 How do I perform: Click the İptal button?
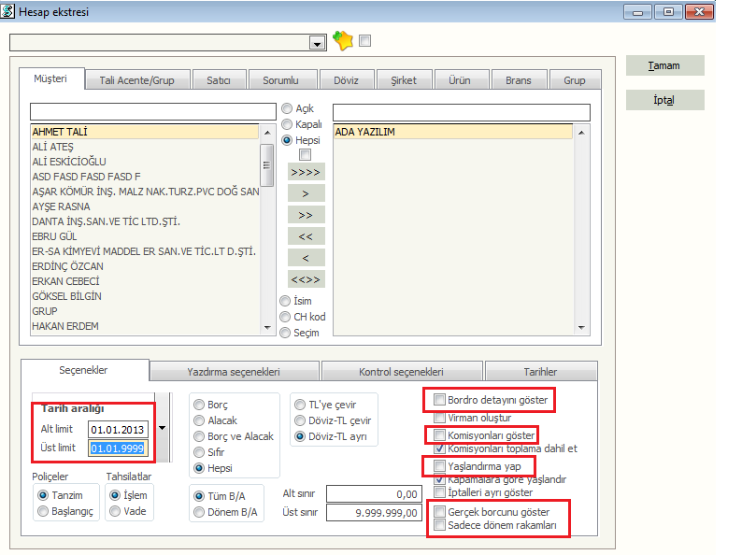pos(664,100)
